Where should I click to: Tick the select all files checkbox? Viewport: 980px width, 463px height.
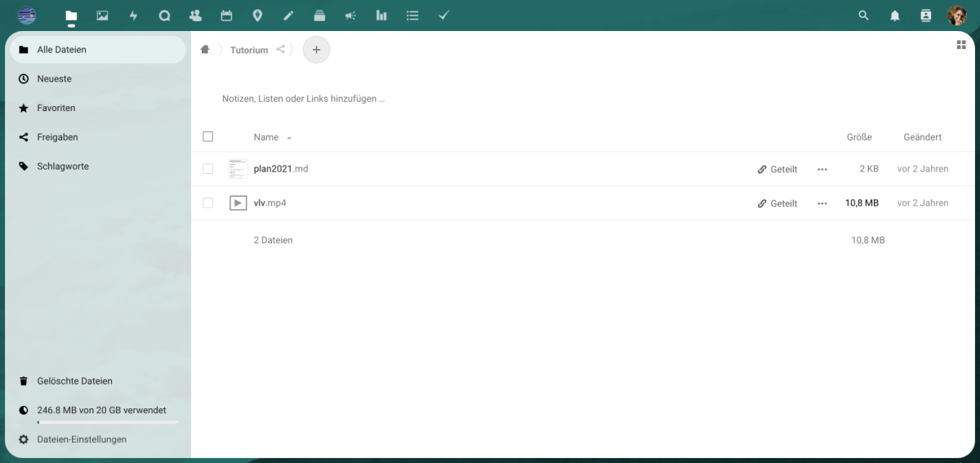207,136
